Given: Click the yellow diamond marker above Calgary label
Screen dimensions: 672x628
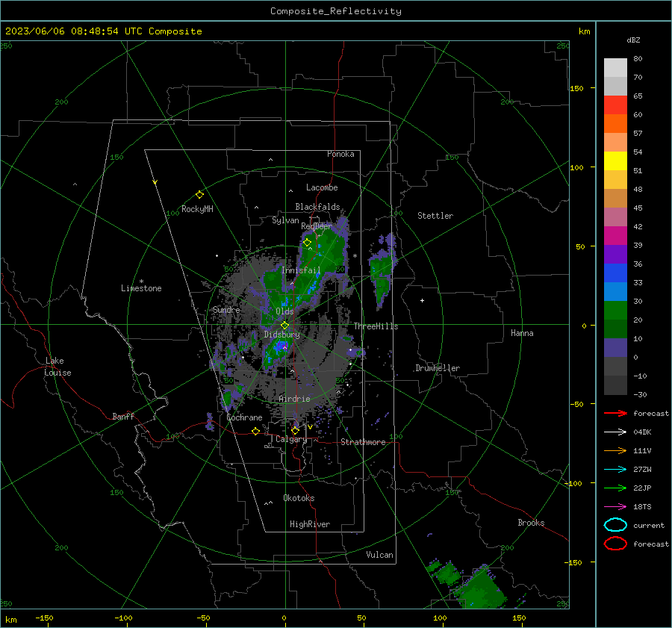Looking at the screenshot, I should 295,430.
